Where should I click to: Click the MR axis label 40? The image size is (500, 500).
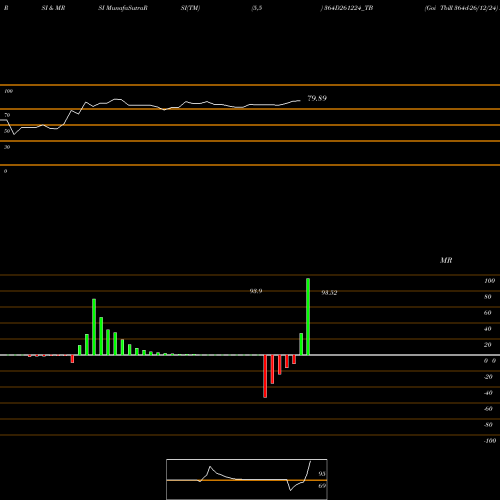[x=487, y=329]
